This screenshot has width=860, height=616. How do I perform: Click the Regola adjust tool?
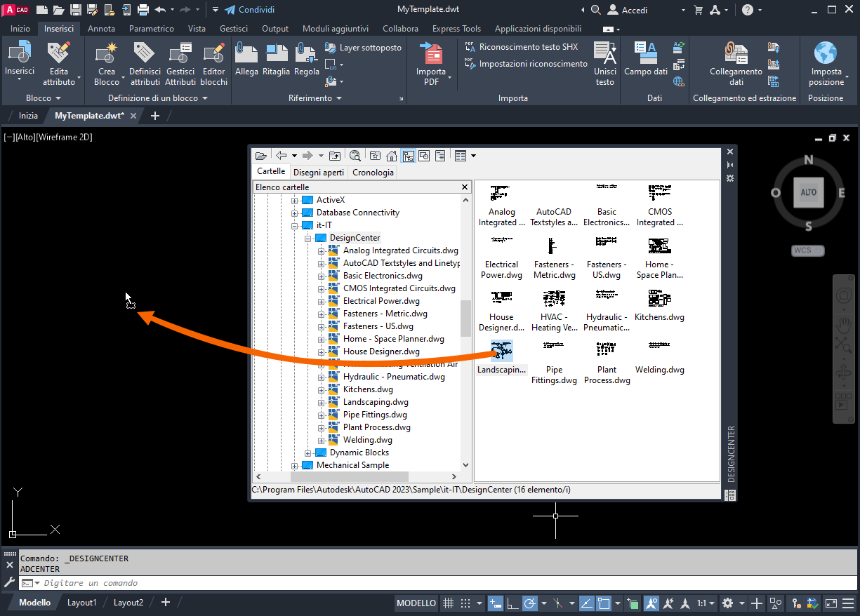(x=307, y=60)
